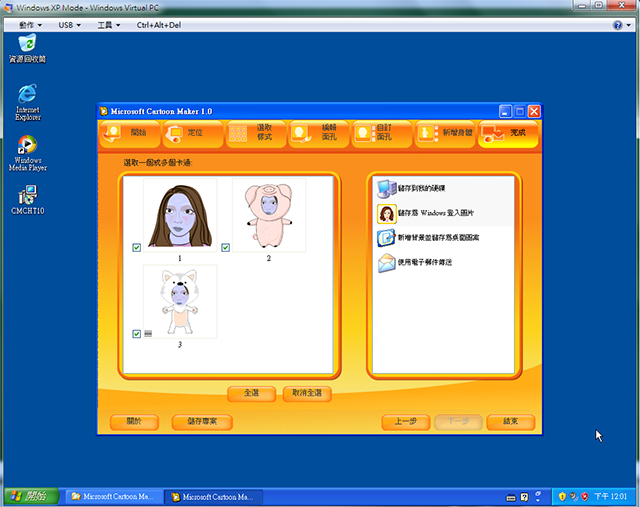Choose 儲存為 Windows 登入圖片 option text
The image size is (640, 507).
(x=436, y=213)
